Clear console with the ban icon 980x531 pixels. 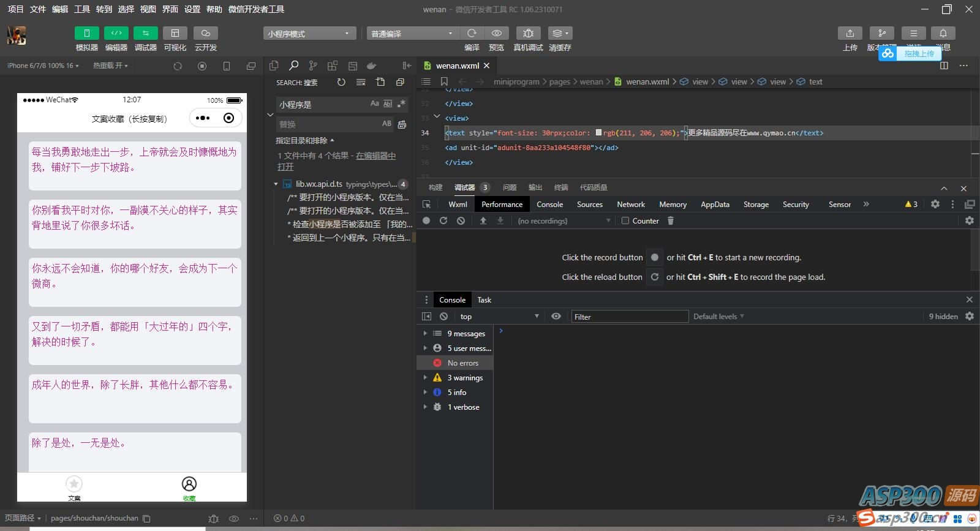(x=443, y=317)
